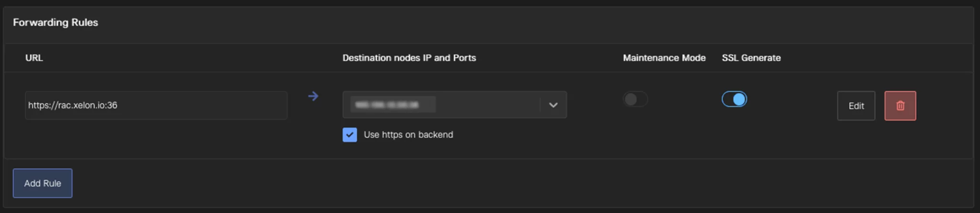Edit the rac.xelon.io forwarding rule
Viewport: 980px width, 213px height.
(856, 106)
